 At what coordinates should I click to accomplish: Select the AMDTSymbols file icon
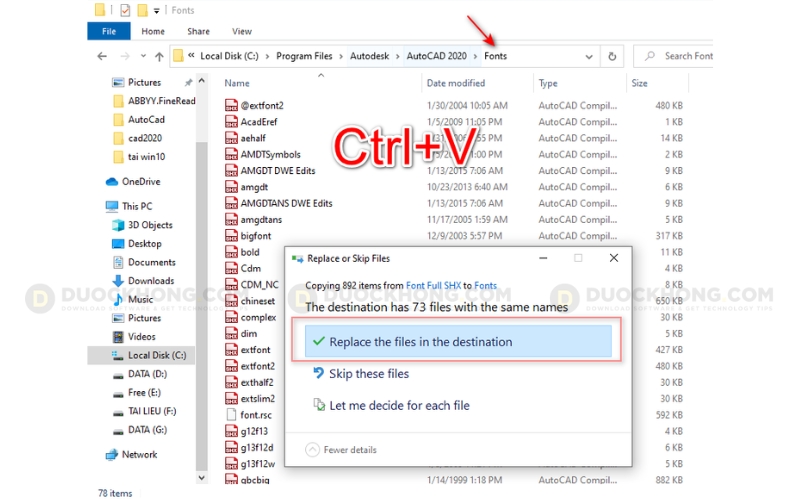click(x=231, y=155)
